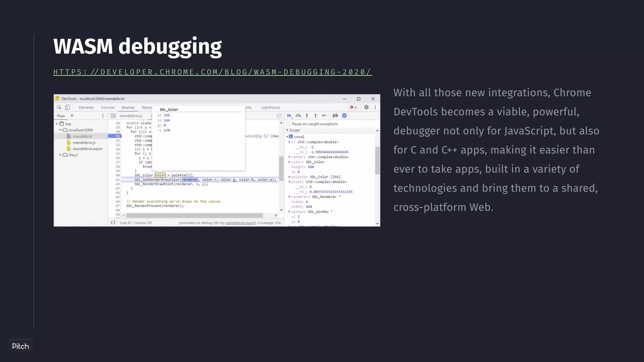Resume script execution button
644x362 pixels.
pyautogui.click(x=289, y=116)
